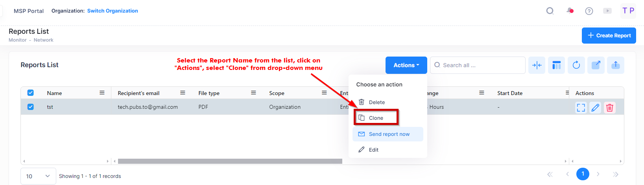The height and width of the screenshot is (185, 644).
Task: Open the notifications bell icon
Action: 570,11
